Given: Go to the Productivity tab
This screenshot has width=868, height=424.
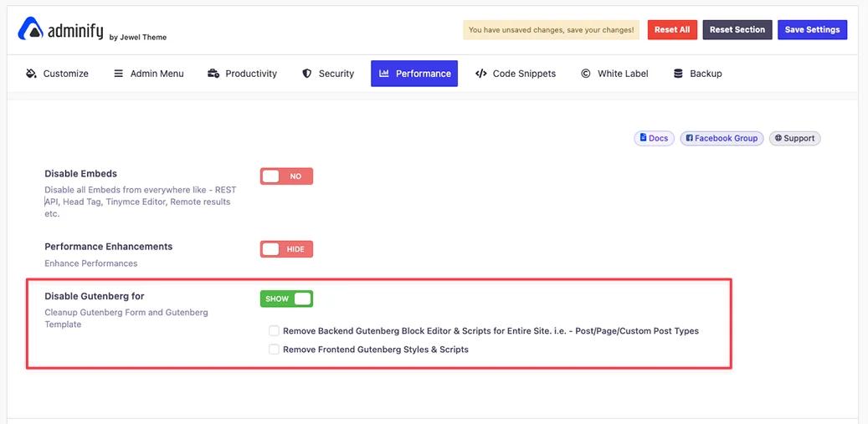Looking at the screenshot, I should [x=242, y=74].
